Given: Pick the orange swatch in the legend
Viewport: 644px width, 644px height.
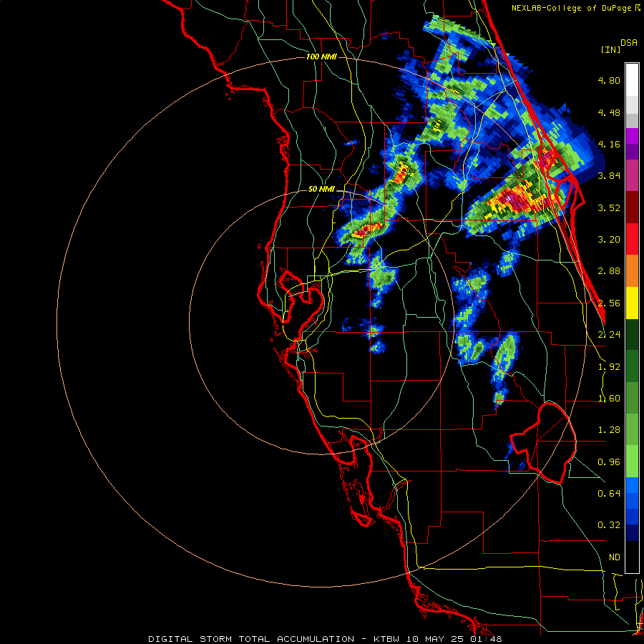Looking at the screenshot, I should tap(632, 271).
